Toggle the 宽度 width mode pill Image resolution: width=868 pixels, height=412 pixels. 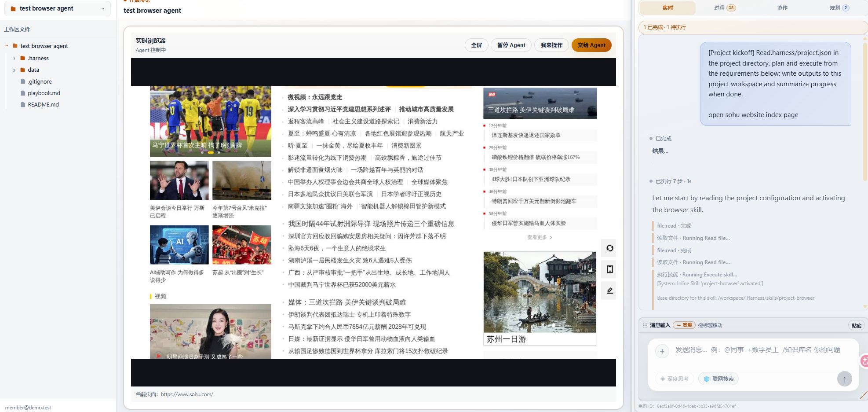pyautogui.click(x=684, y=325)
